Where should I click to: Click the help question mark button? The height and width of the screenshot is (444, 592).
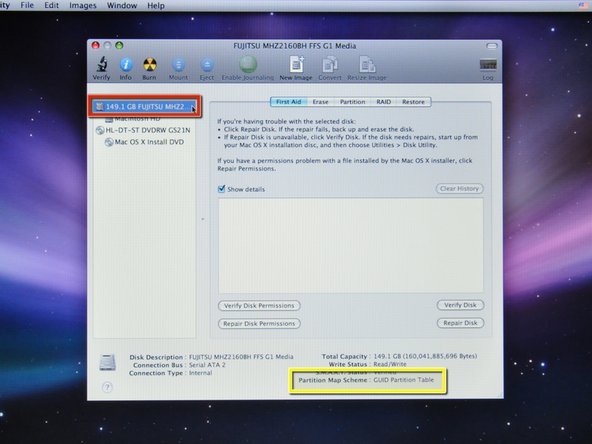107,387
